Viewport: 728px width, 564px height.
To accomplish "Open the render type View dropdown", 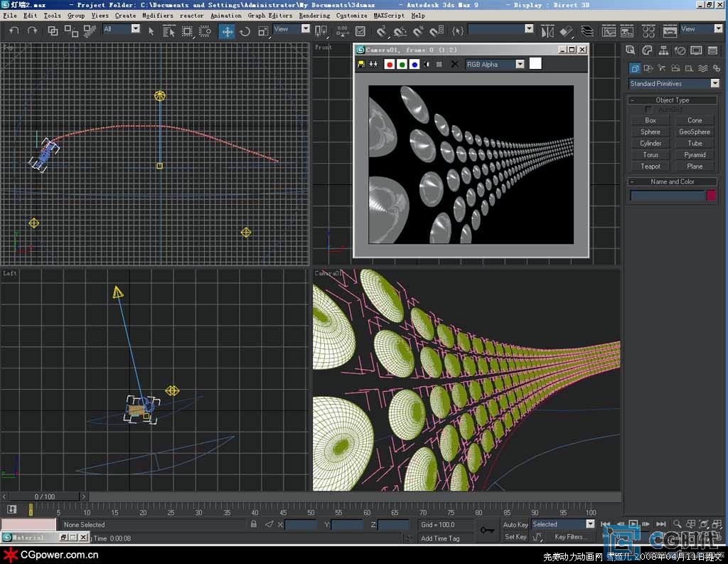I will (x=701, y=28).
